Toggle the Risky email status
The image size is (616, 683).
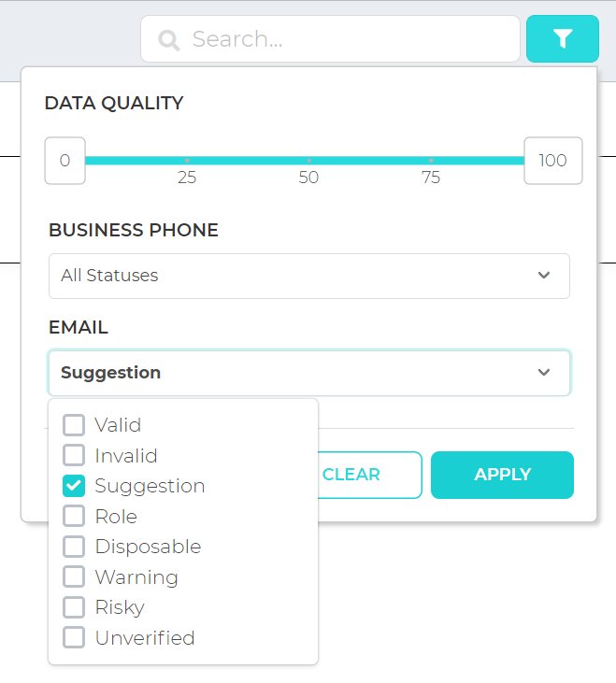coord(74,607)
